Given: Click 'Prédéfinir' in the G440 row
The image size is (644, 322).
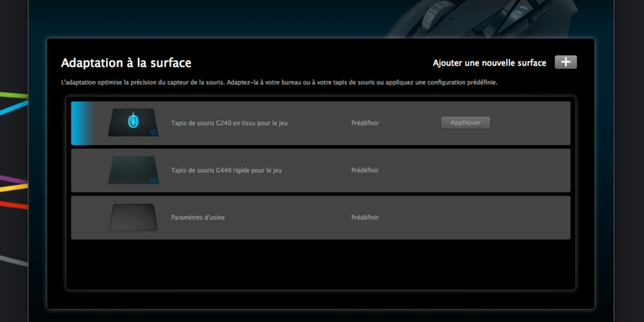Looking at the screenshot, I should [x=365, y=170].
